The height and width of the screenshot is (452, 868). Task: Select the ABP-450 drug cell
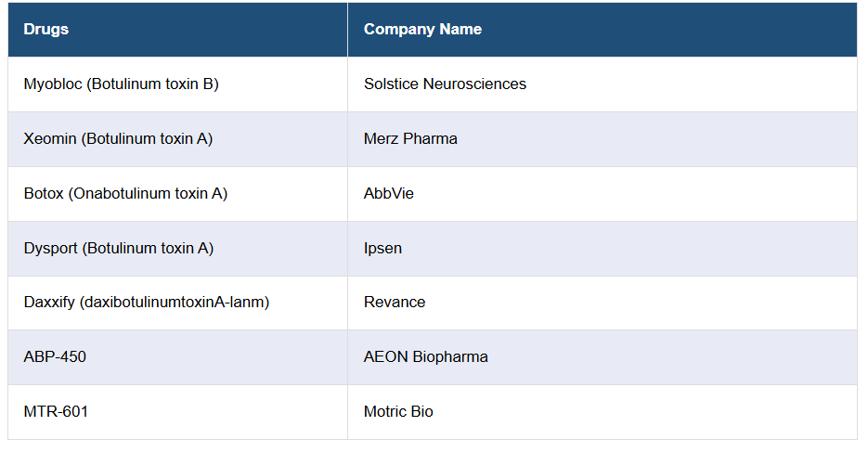click(55, 357)
